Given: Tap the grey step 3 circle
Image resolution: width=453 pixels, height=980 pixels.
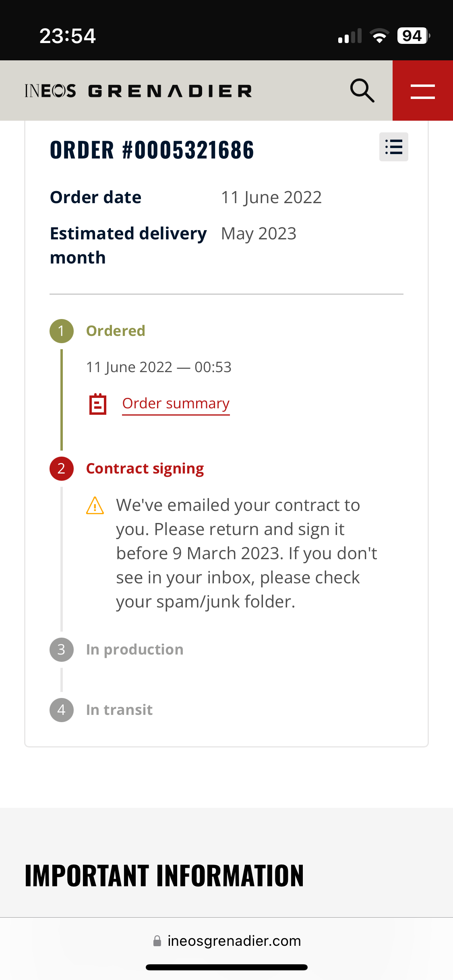Looking at the screenshot, I should tap(62, 650).
